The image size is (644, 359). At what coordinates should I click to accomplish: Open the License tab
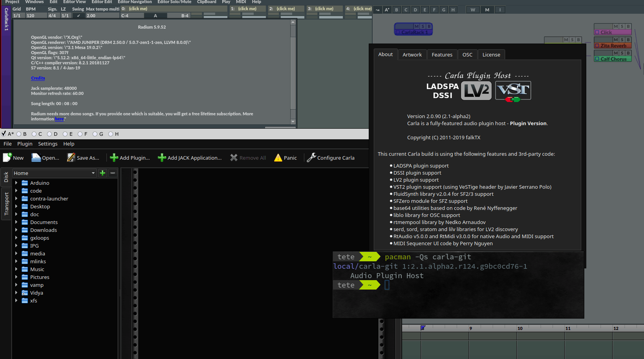point(491,55)
